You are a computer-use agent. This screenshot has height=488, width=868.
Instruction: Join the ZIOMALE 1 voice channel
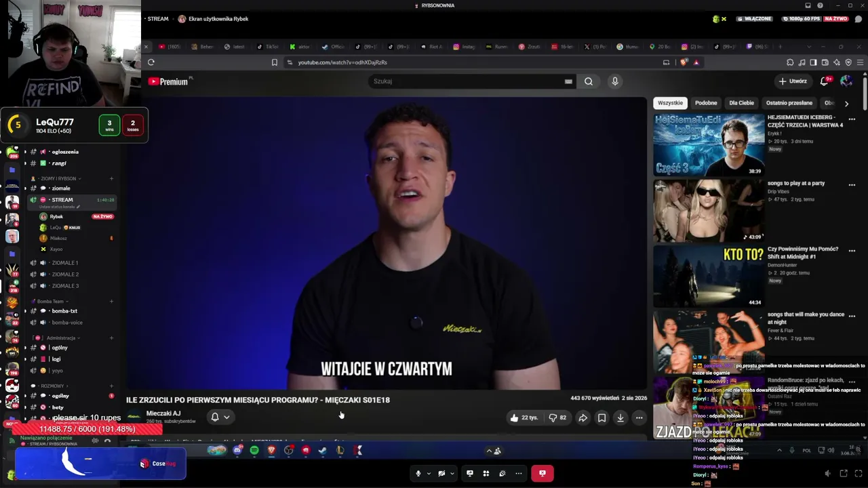(x=65, y=263)
